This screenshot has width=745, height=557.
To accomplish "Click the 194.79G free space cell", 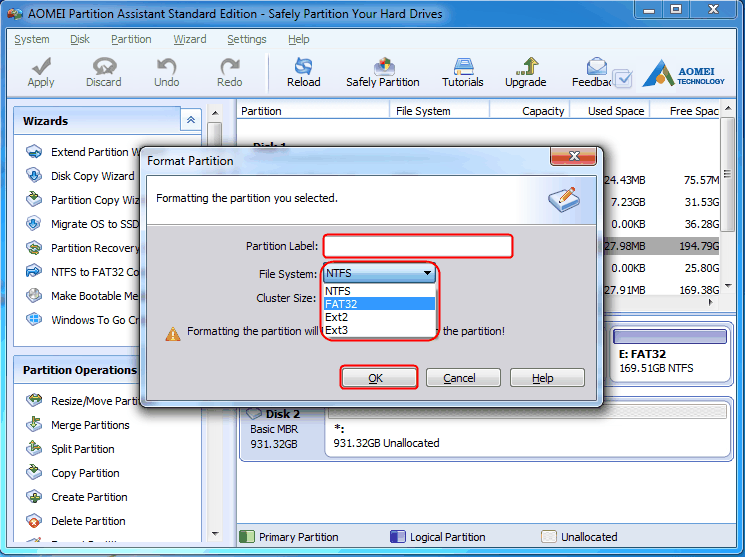I will click(x=698, y=246).
